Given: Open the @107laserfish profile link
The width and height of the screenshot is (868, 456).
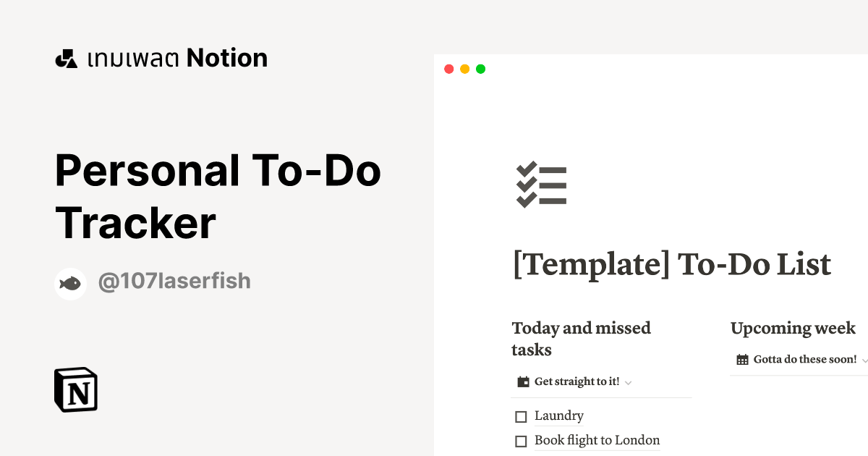Looking at the screenshot, I should 174,281.
